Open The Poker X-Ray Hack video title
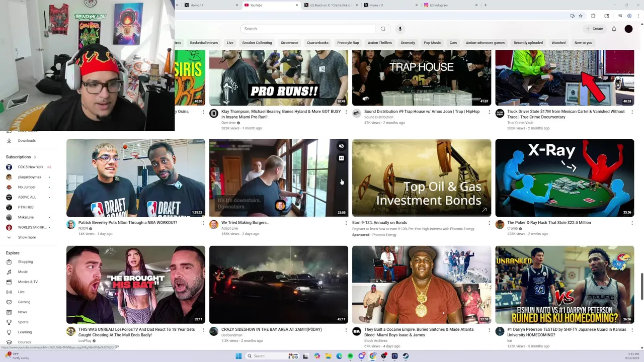The image size is (644, 362). [x=549, y=223]
